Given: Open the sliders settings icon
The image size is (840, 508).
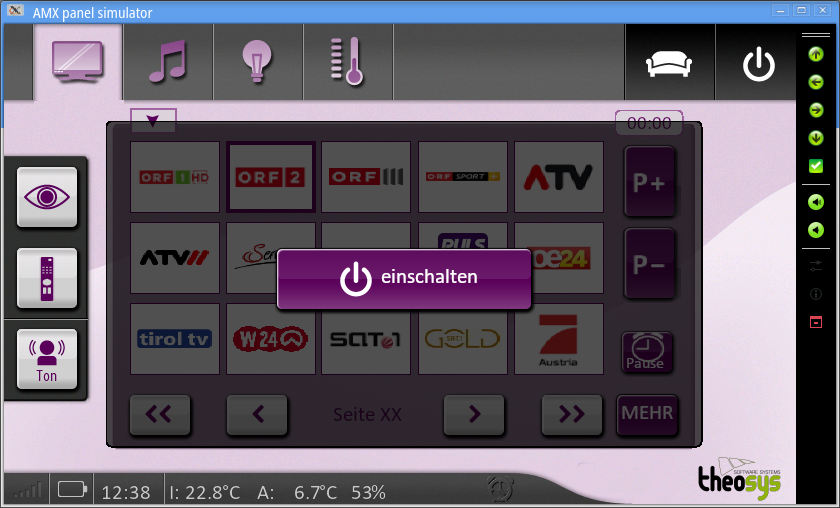Looking at the screenshot, I should (815, 266).
